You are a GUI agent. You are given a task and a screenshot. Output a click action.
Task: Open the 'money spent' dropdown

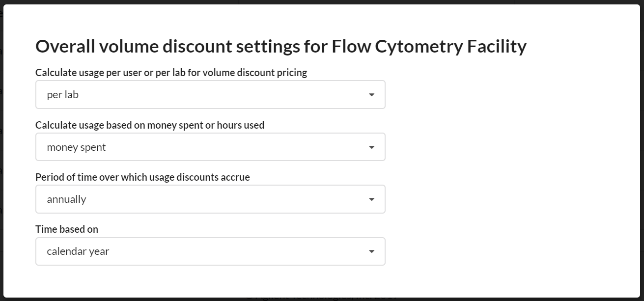click(x=210, y=147)
